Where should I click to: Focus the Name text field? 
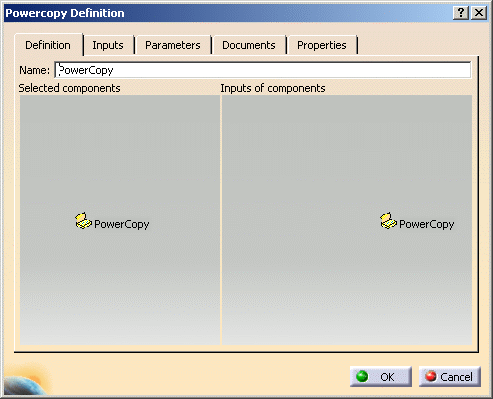(263, 70)
